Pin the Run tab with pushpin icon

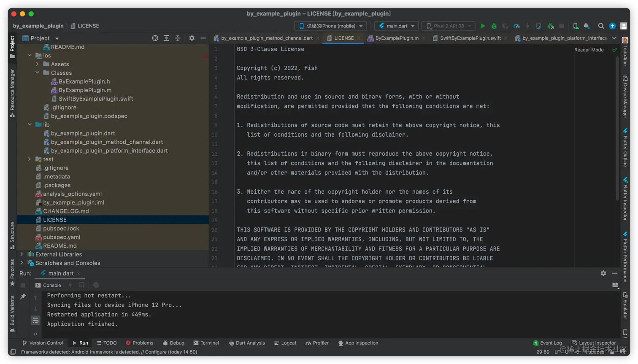pyautogui.click(x=23, y=297)
